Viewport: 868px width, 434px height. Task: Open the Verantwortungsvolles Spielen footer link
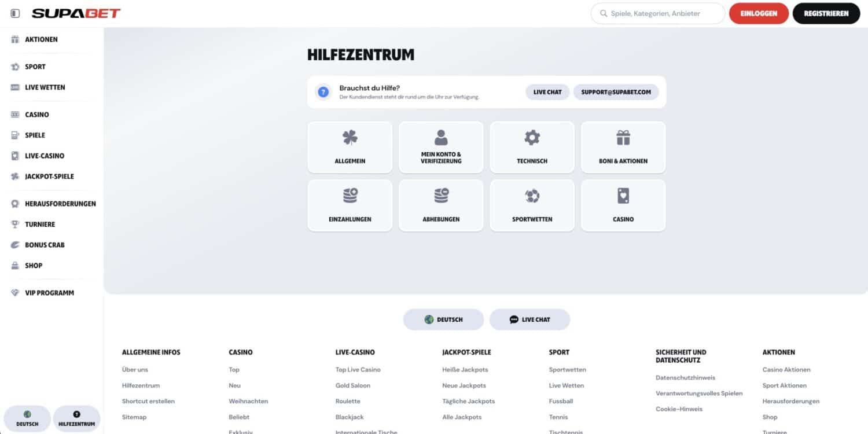(x=698, y=393)
